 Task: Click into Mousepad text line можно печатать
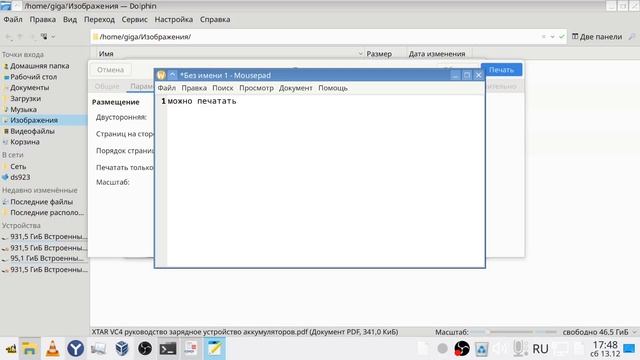coord(202,101)
